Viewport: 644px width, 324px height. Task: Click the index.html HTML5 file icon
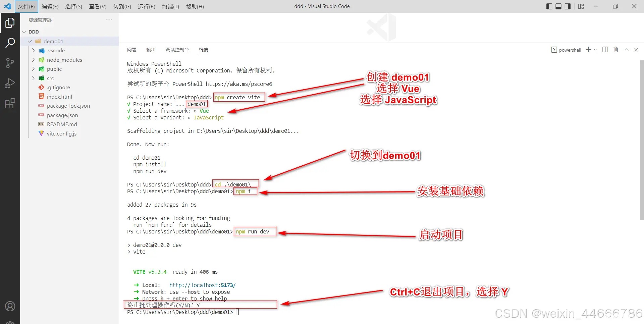(x=41, y=97)
